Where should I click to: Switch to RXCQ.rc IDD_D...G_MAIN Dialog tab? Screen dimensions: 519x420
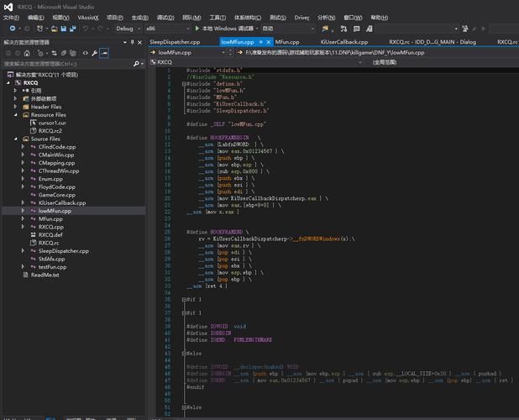432,42
